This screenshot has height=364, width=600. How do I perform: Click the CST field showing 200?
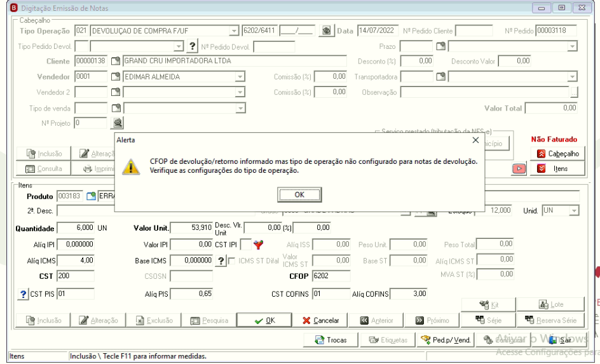click(76, 276)
